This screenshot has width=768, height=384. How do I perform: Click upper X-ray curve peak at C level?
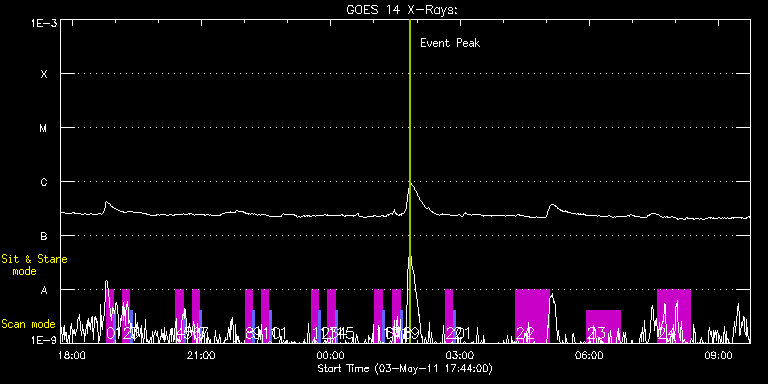(411, 184)
